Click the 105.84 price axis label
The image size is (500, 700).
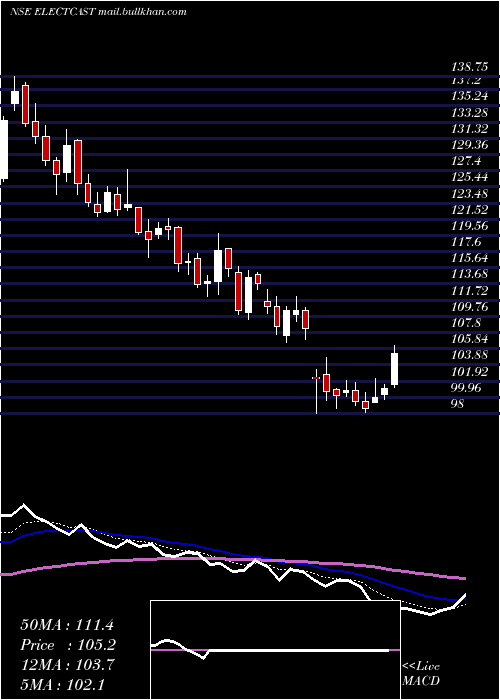[470, 339]
